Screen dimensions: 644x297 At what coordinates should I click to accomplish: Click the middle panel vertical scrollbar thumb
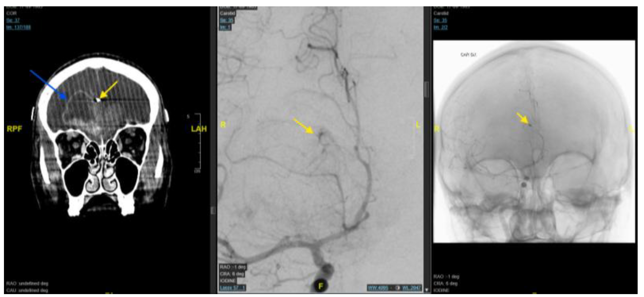click(x=426, y=89)
